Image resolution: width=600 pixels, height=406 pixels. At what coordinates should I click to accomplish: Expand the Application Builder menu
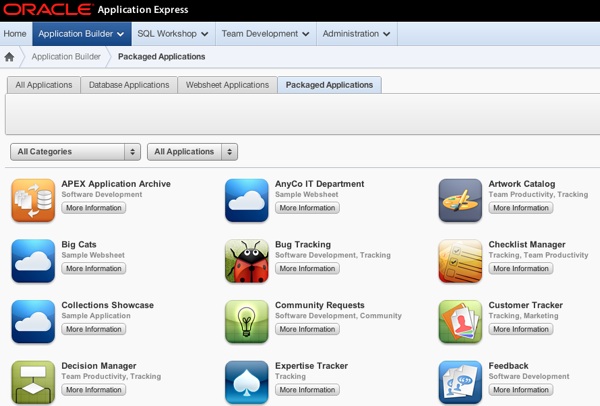82,34
